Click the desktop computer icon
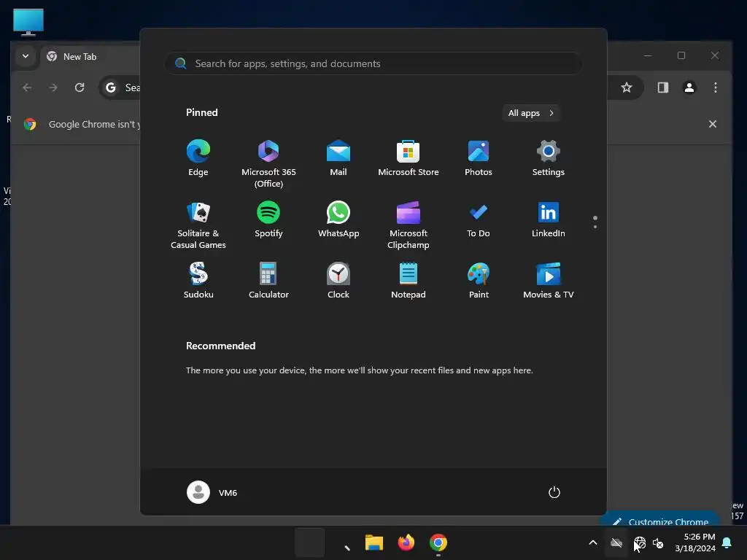 point(28,22)
